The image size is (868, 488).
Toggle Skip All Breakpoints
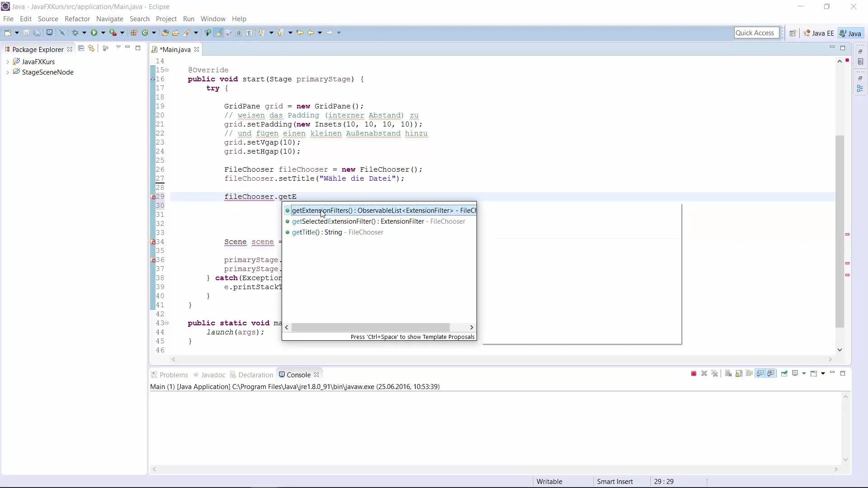click(x=62, y=33)
